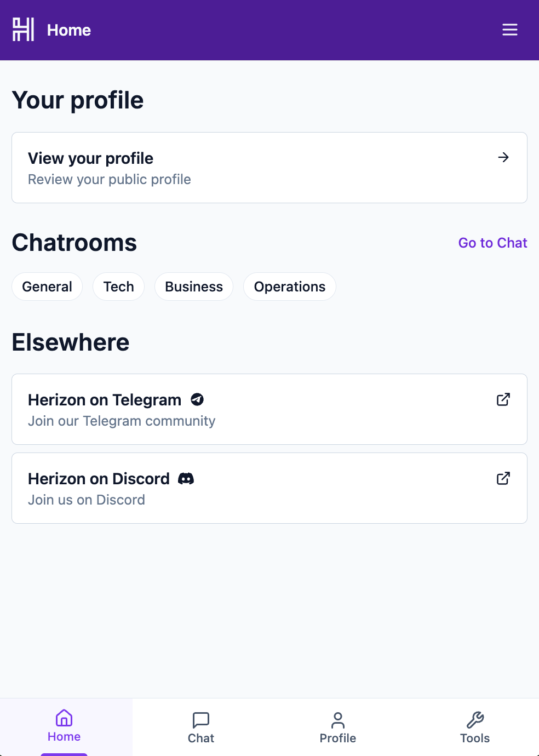The height and width of the screenshot is (756, 539).
Task: Click the Tools wrench icon
Action: point(475,719)
